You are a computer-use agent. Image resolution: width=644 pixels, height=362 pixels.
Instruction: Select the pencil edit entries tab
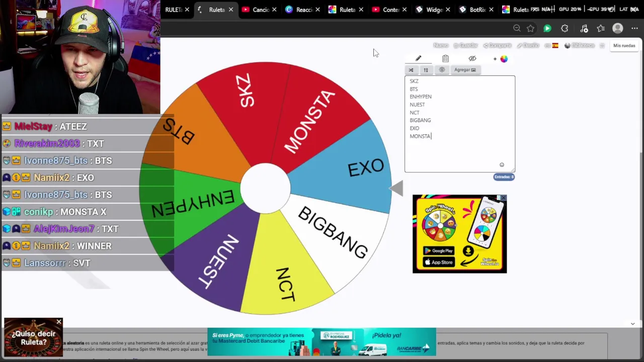418,58
